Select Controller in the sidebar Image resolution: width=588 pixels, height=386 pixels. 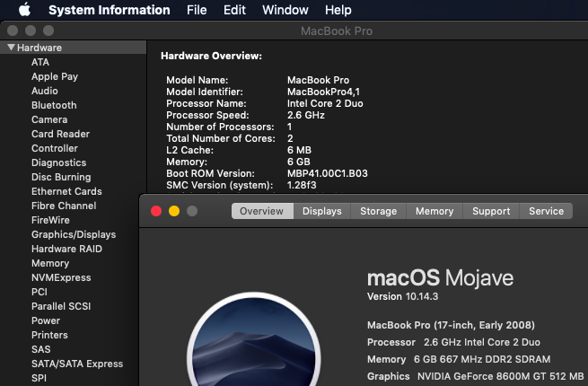pos(55,148)
